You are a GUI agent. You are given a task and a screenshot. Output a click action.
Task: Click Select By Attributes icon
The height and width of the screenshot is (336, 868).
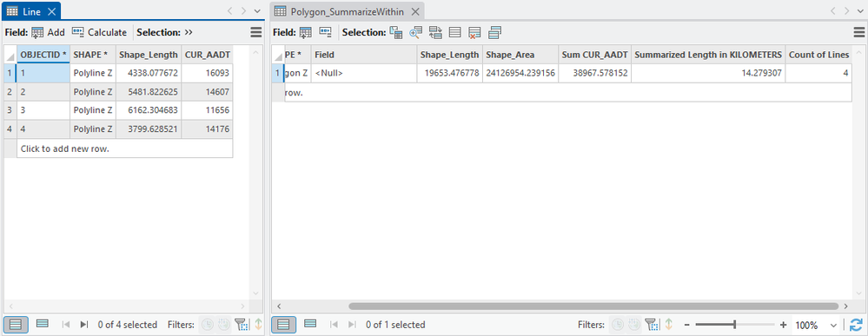(395, 33)
